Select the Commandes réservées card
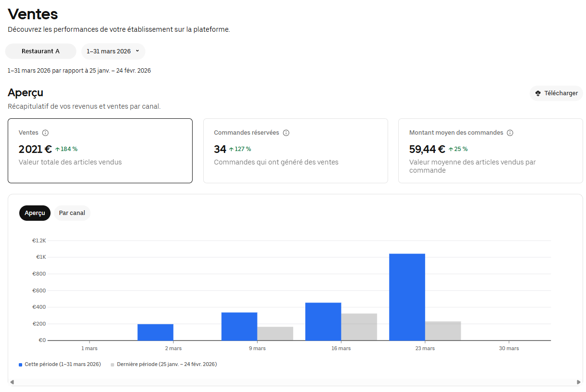 point(295,151)
